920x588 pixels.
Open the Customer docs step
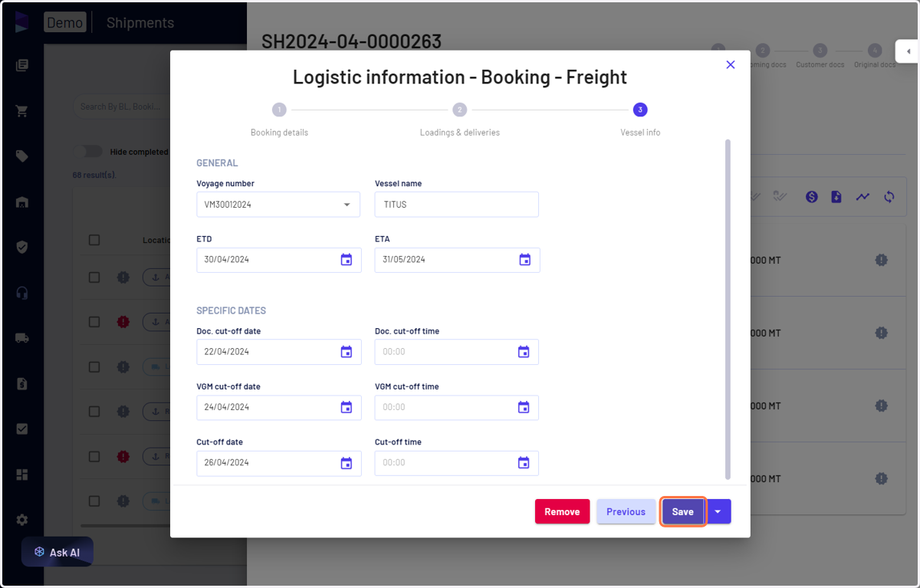click(x=820, y=56)
